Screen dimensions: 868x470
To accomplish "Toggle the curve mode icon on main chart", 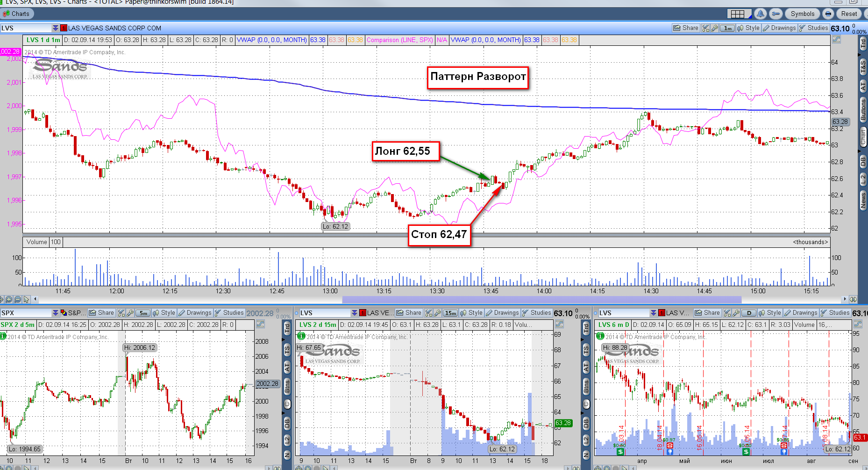I will point(836,40).
